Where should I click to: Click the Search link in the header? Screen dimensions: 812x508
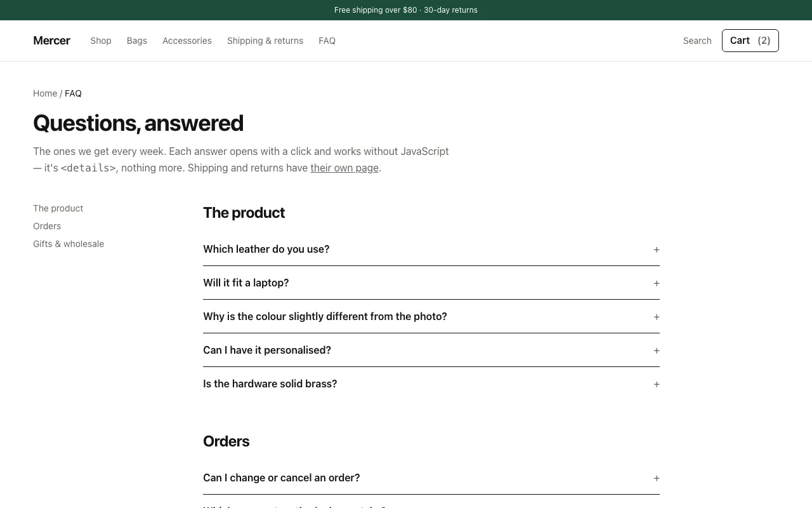click(697, 41)
